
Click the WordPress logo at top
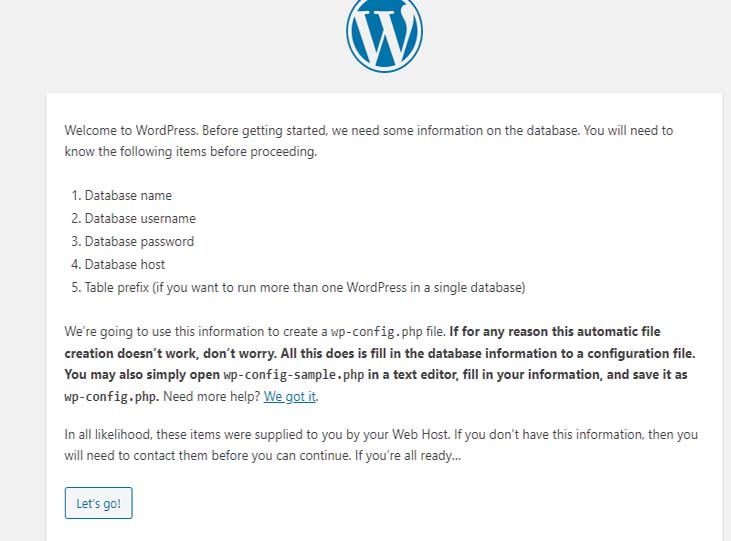tap(384, 33)
